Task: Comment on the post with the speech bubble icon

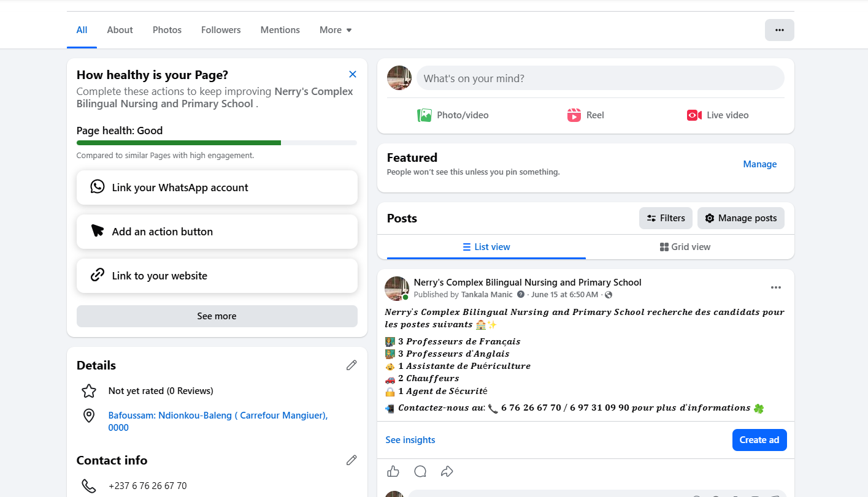Action: (420, 471)
